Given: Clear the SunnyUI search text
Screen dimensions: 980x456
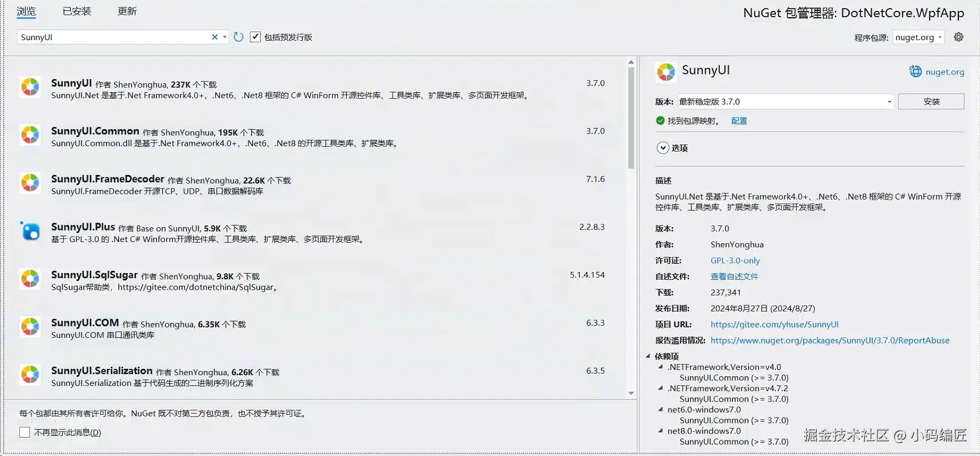Looking at the screenshot, I should coord(215,37).
